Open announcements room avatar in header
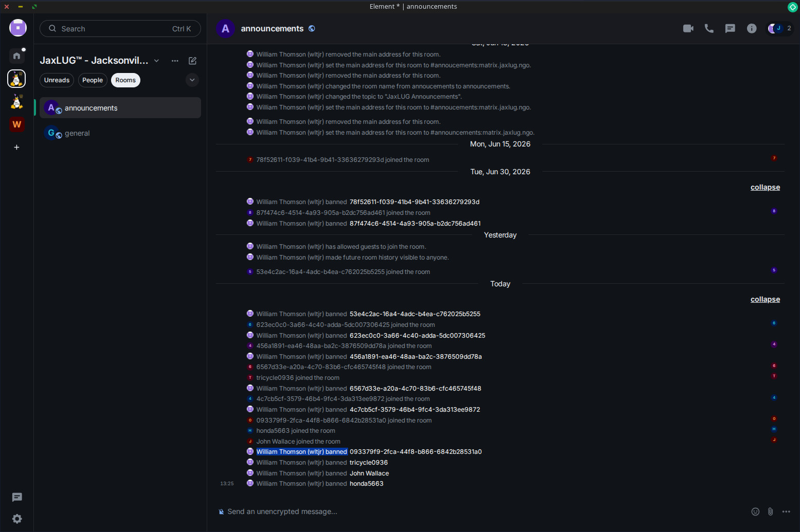The height and width of the screenshot is (532, 800). click(x=225, y=29)
